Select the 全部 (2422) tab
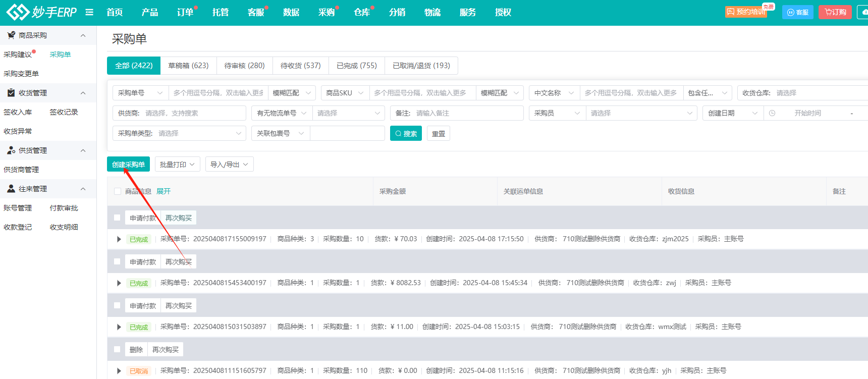Screen dimensions: 868x379 [x=134, y=66]
